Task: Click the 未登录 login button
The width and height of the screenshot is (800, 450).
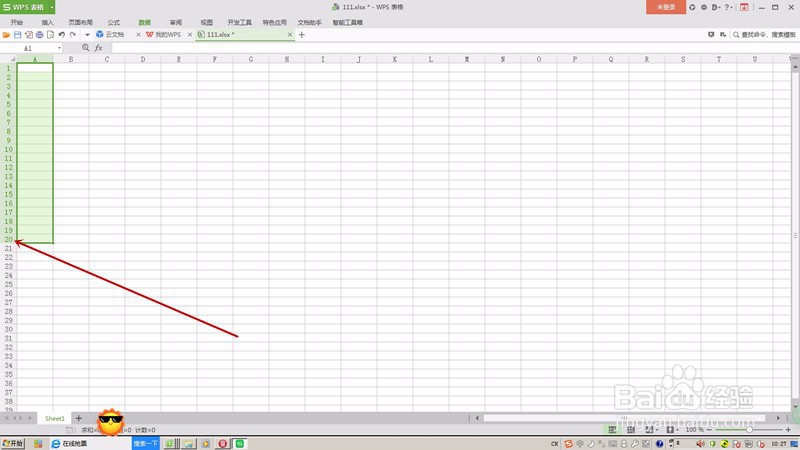Action: [666, 7]
